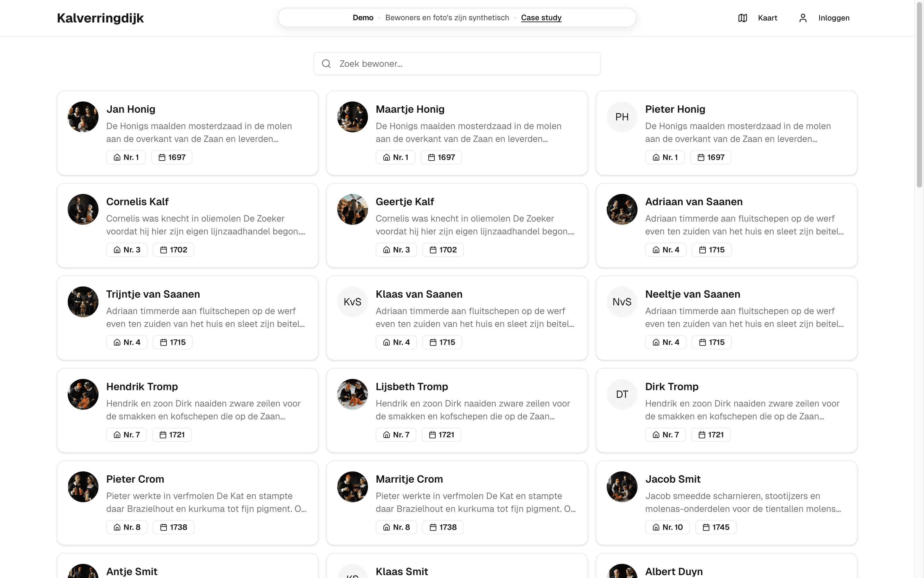
Task: Open the Case study link
Action: pos(541,18)
